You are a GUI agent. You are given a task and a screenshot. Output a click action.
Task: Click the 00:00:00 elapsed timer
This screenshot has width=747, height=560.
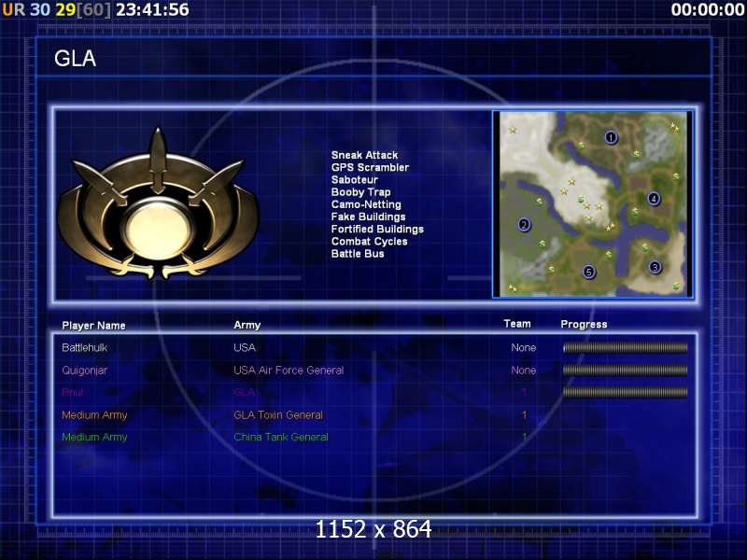(708, 9)
